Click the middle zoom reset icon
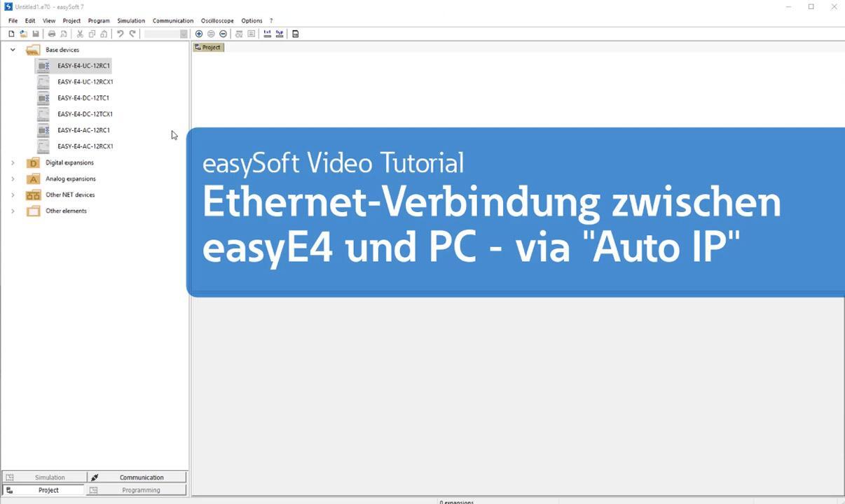This screenshot has width=845, height=504. click(211, 34)
